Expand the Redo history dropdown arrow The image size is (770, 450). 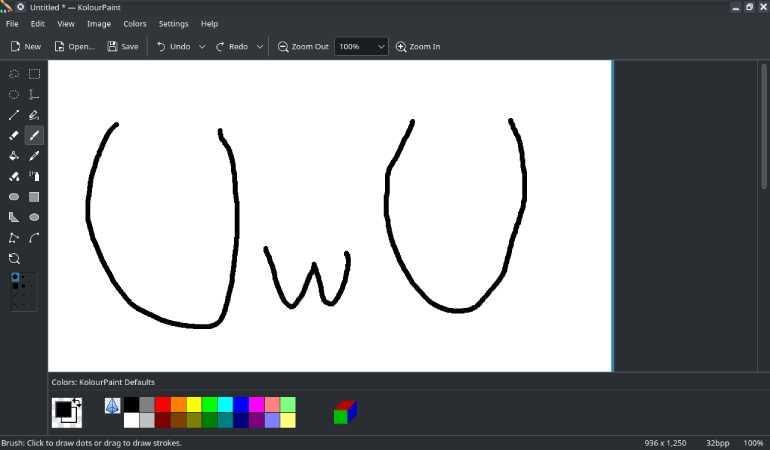coord(260,47)
